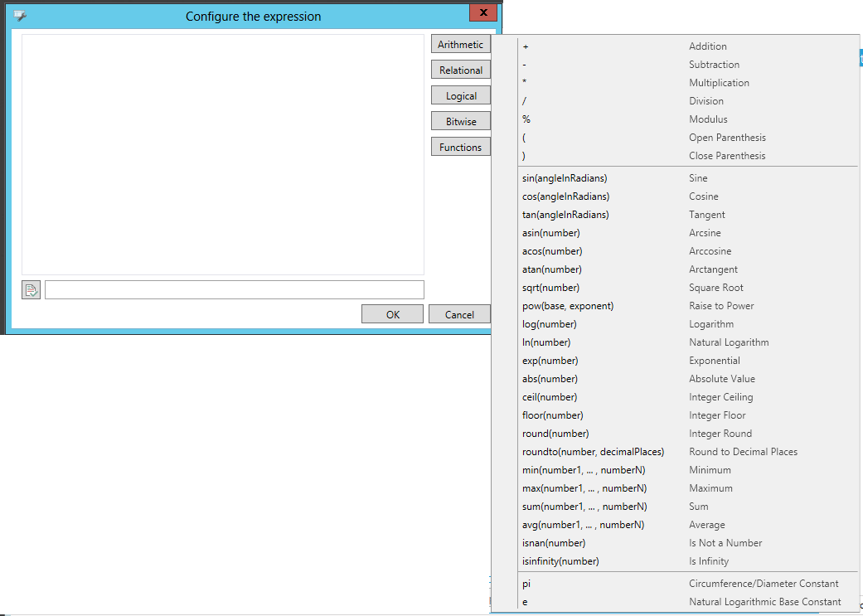Click the dialog title bar wrench icon
863x616 pixels.
click(x=20, y=16)
